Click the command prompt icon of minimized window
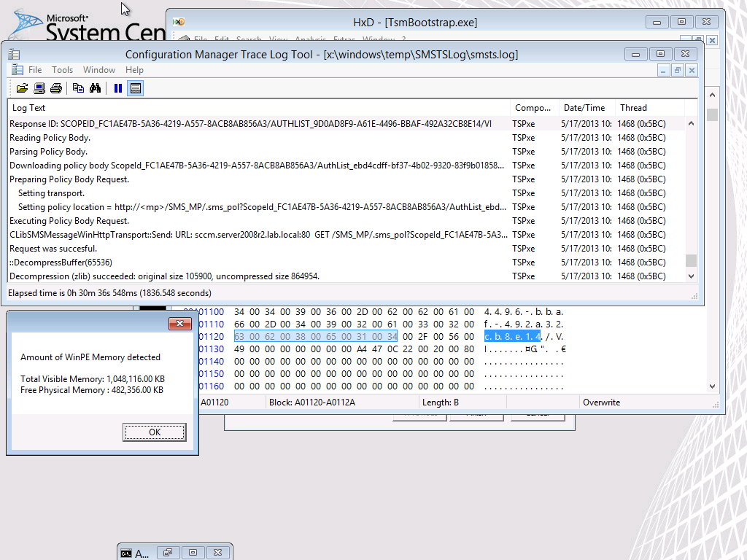Image resolution: width=747 pixels, height=560 pixels. (125, 553)
